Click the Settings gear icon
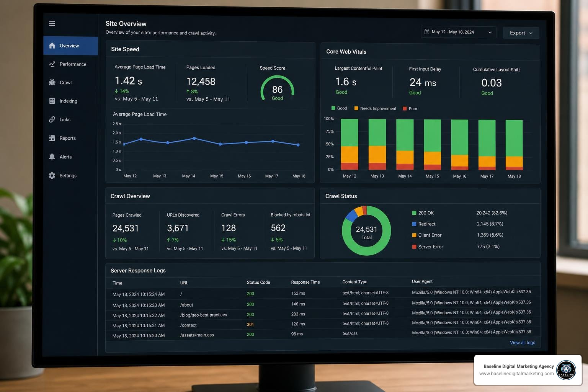Viewport: 588px width, 392px height. point(52,175)
